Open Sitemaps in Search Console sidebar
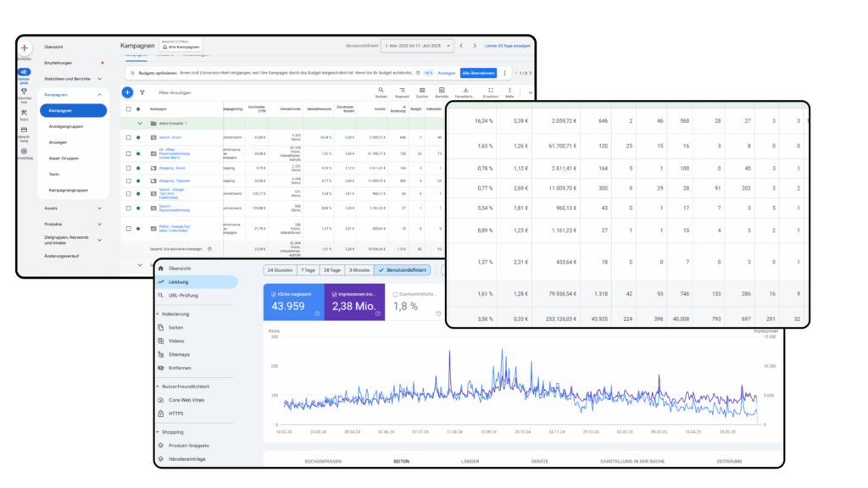 [178, 354]
